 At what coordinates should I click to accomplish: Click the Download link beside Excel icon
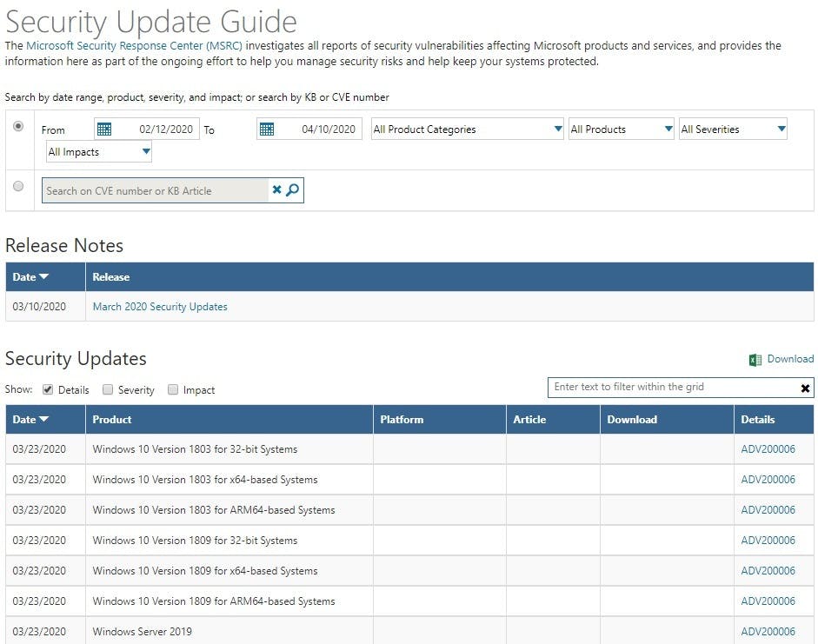790,359
